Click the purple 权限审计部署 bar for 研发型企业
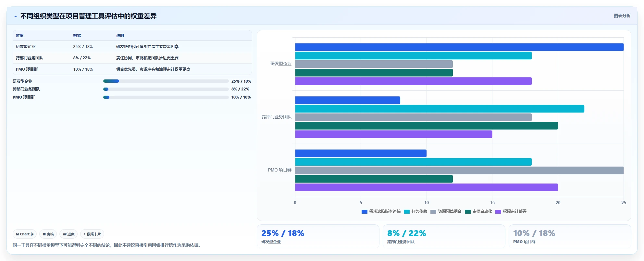The image size is (644, 261). point(413,81)
